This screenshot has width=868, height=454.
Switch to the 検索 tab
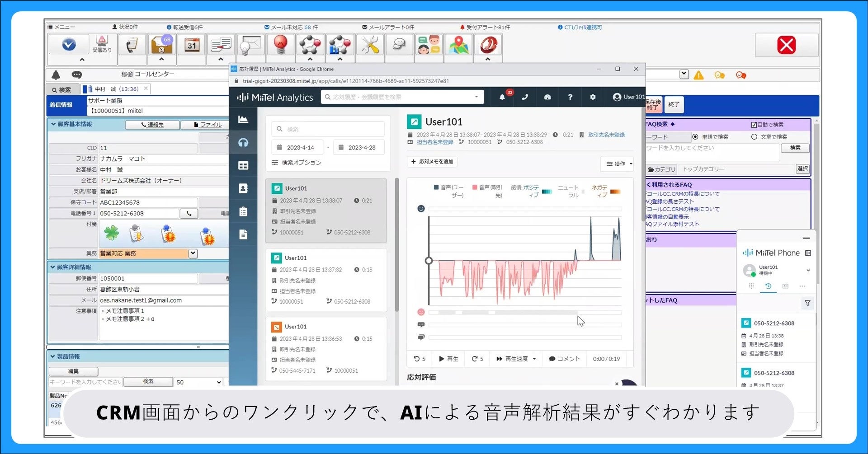62,89
